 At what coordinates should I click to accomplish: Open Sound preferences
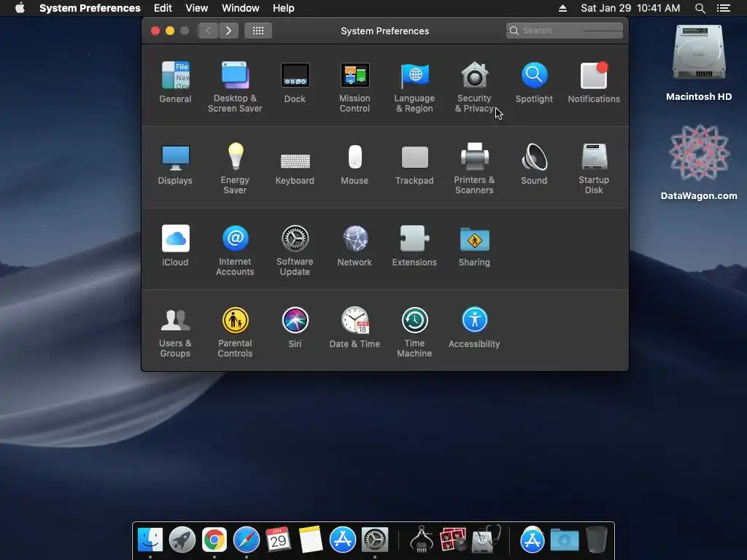click(534, 164)
